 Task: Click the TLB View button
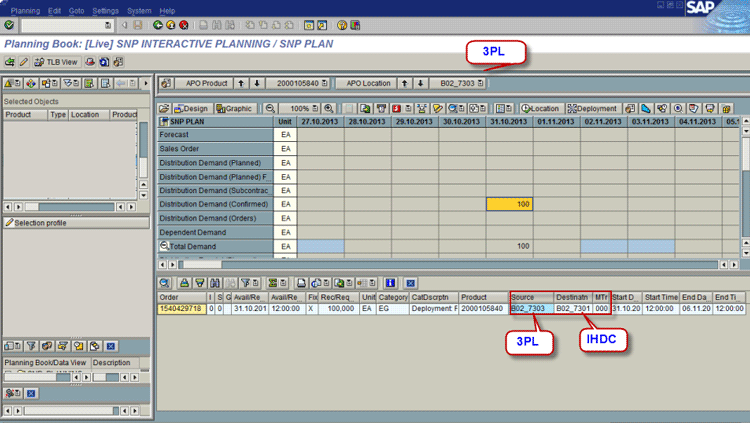(56, 62)
